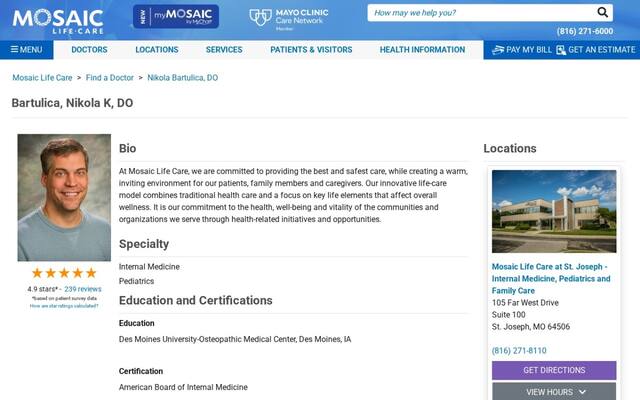Screen dimensions: 640x400
Task: Click the 'Education and Certifications' heading
Action: (x=196, y=300)
